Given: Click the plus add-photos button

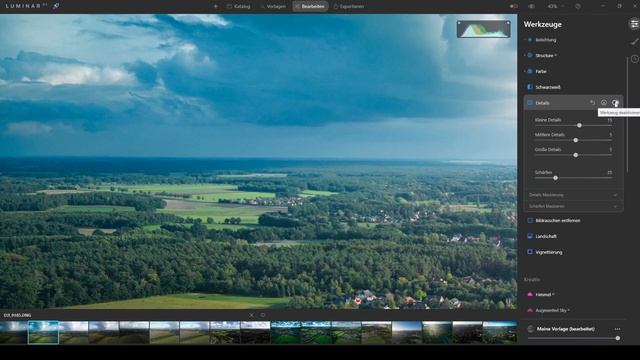Looking at the screenshot, I should [216, 7].
